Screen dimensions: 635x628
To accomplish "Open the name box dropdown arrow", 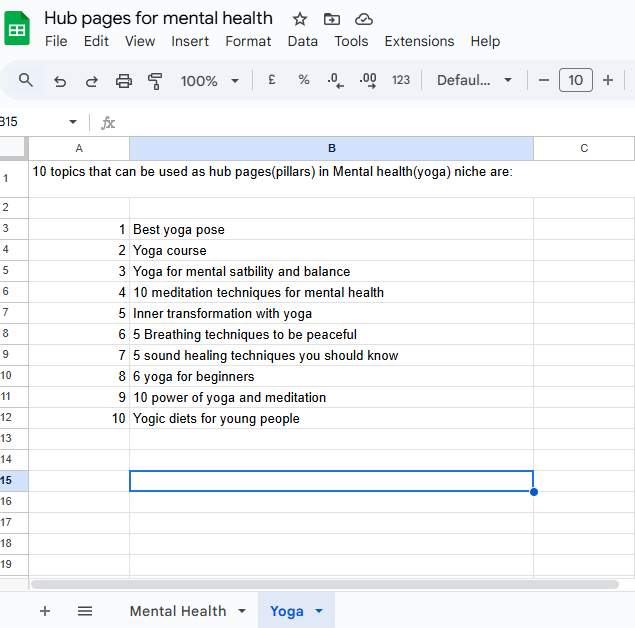I will [x=72, y=122].
